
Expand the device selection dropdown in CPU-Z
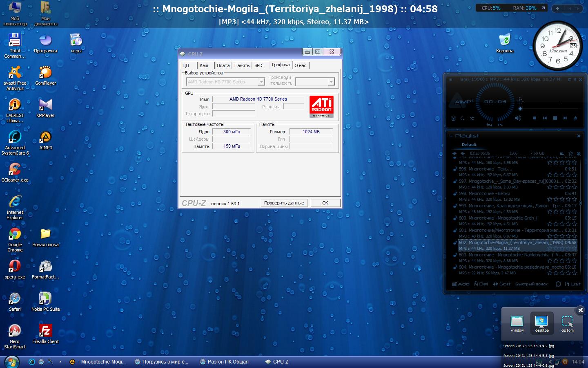[261, 82]
